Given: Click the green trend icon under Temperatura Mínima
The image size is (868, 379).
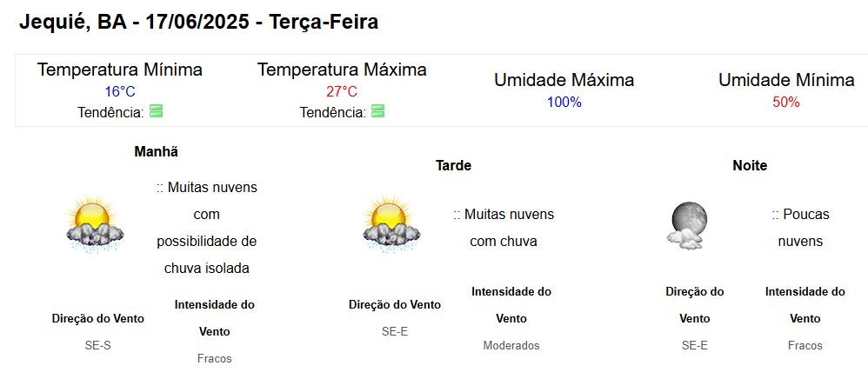Looking at the screenshot, I should [x=157, y=111].
